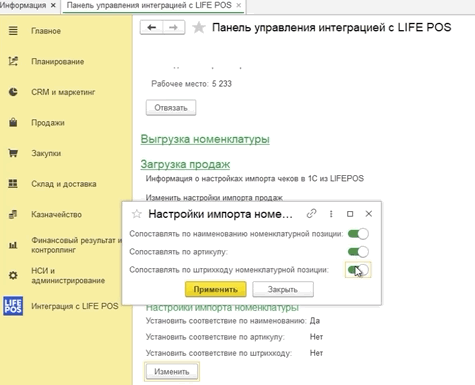The image size is (475, 385).
Task: Click the НСИ и администрирование gear icon
Action: (x=13, y=275)
